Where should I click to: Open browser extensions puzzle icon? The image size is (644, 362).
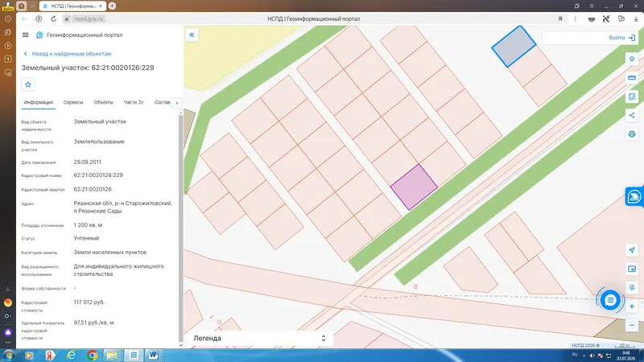coord(621,19)
